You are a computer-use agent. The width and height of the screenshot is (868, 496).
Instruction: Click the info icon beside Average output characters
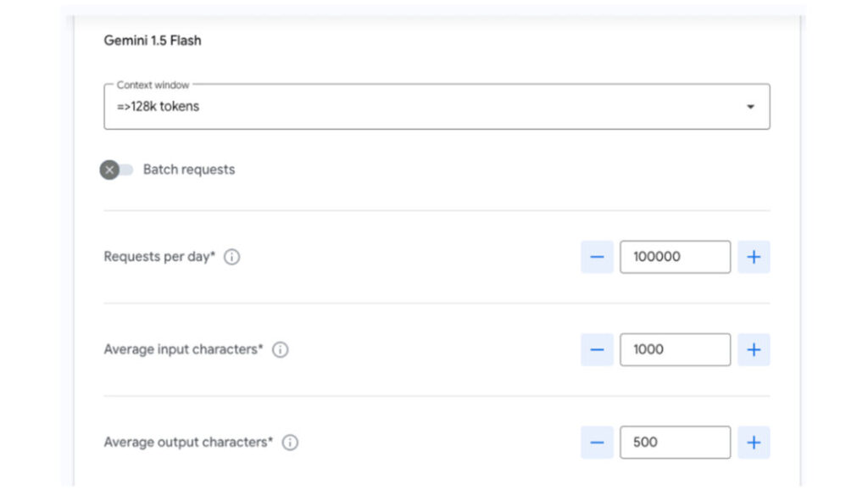(x=290, y=443)
